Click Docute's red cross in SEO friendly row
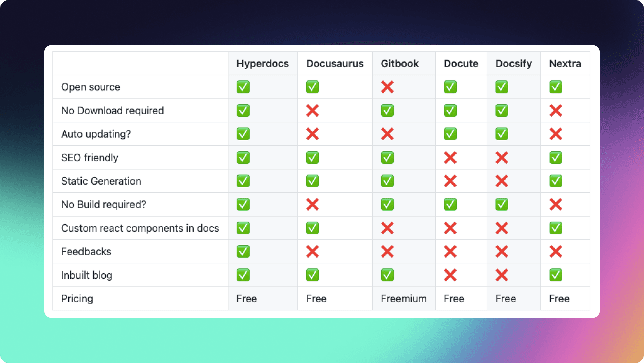Image resolution: width=644 pixels, height=363 pixels. tap(450, 158)
